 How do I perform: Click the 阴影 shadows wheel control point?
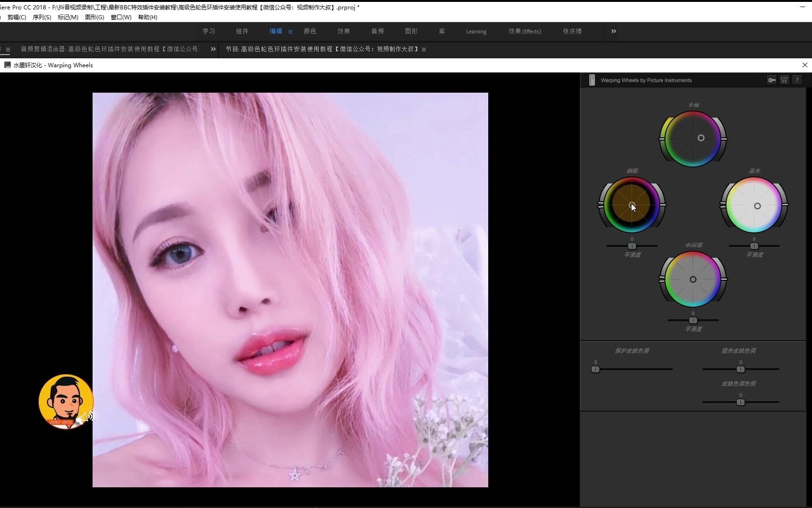tap(632, 206)
